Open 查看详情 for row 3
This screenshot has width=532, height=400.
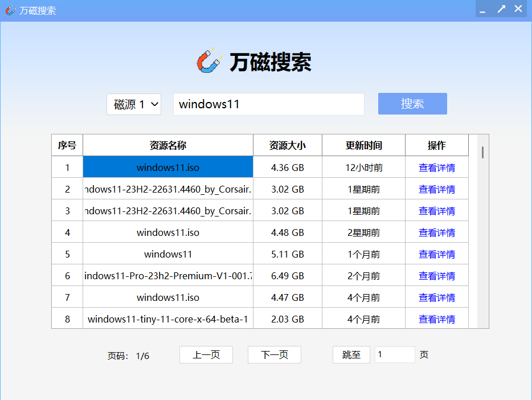[x=437, y=211]
